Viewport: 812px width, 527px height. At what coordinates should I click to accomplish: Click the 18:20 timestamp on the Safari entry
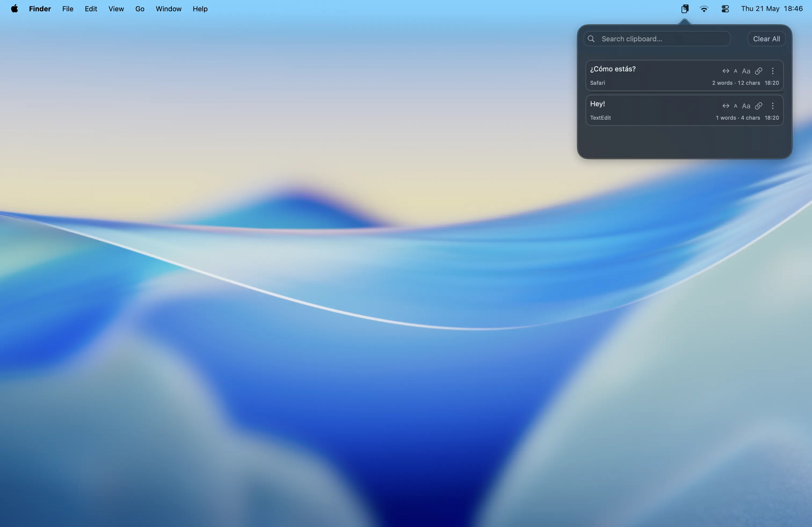[x=771, y=83]
